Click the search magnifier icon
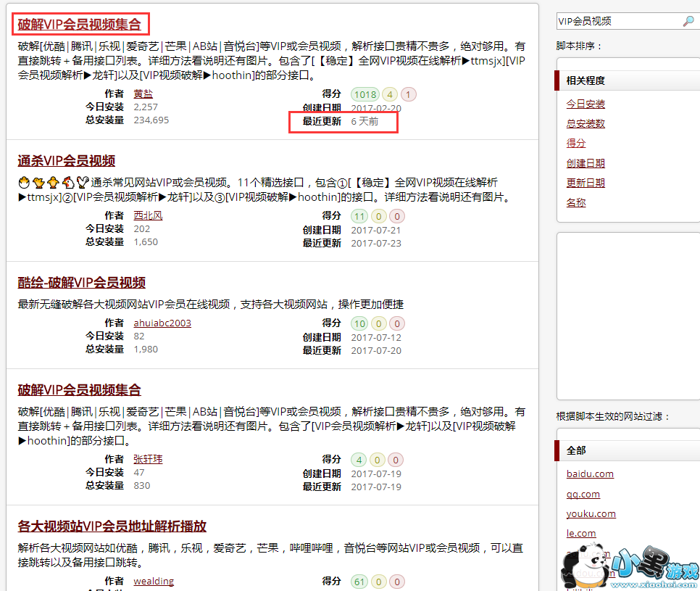The image size is (700, 591). point(689,20)
